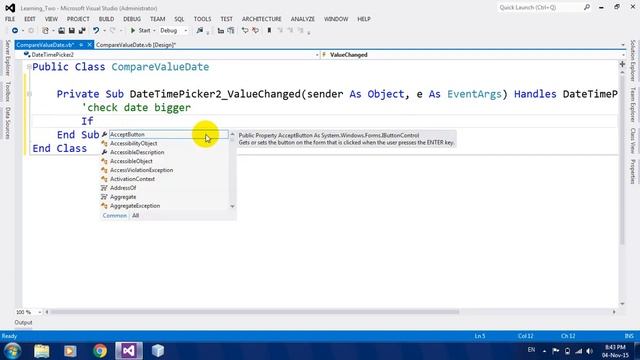
Task: Toggle the pin on CompareValueDate.vb tab
Action: tap(81, 45)
